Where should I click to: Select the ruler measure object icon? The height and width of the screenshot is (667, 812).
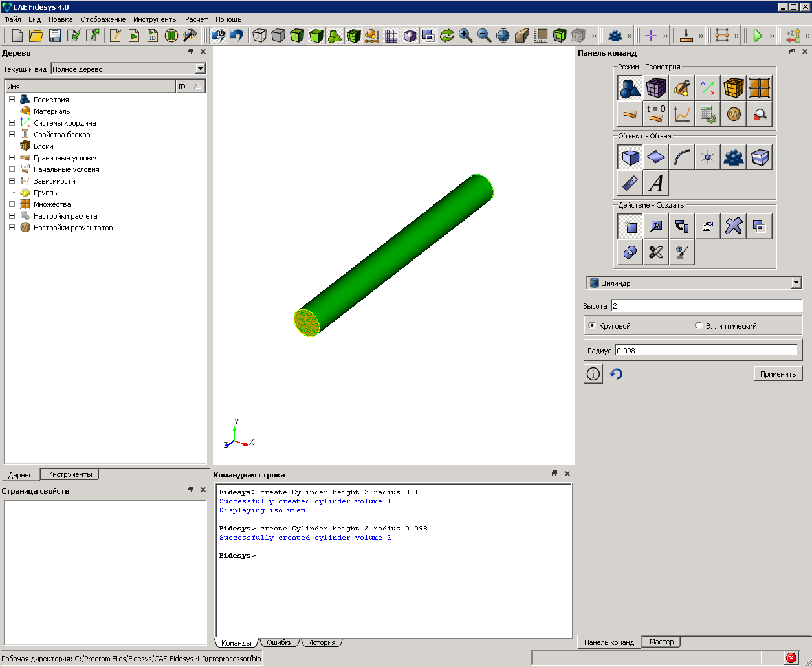point(630,182)
